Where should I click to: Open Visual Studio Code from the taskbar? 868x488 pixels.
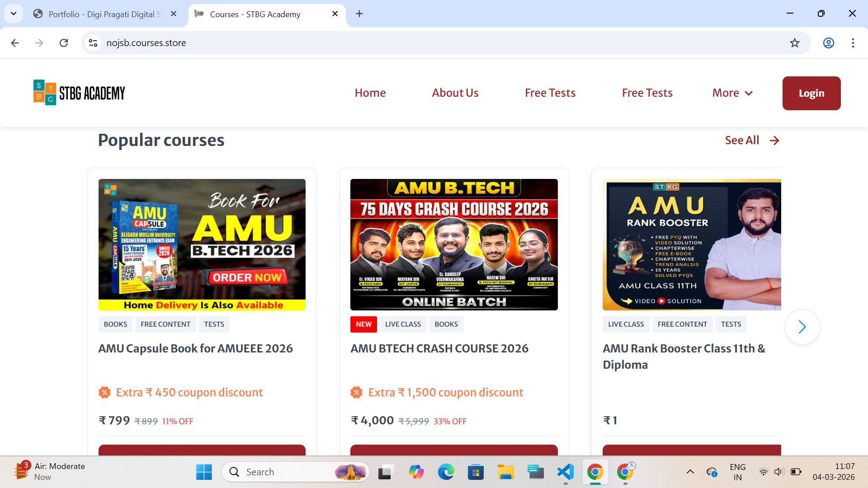point(566,472)
